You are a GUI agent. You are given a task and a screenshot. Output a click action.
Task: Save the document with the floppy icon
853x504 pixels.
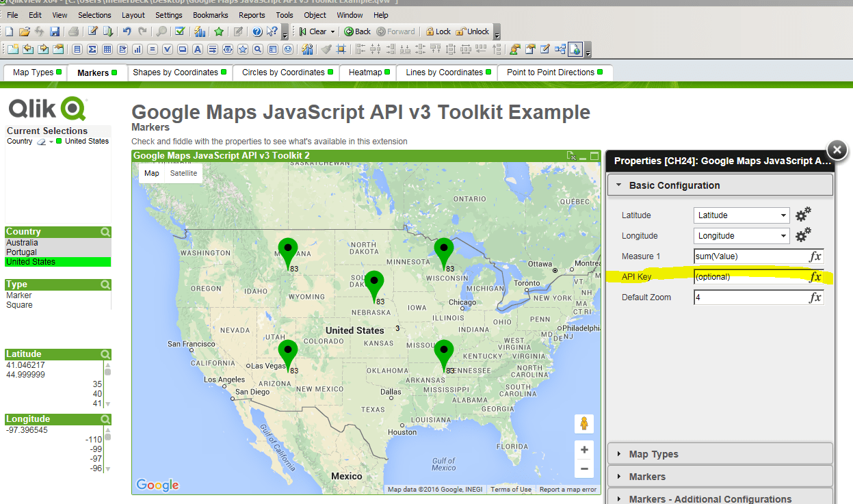click(55, 31)
